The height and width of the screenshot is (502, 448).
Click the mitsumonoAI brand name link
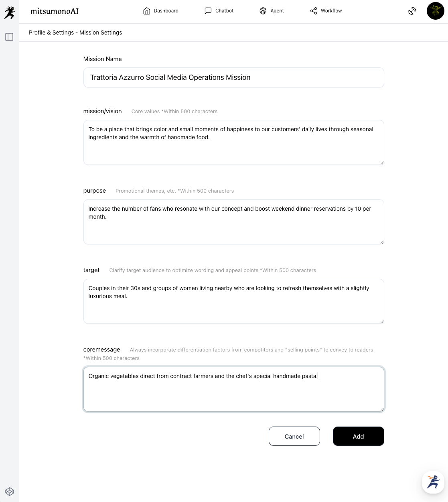[55, 11]
